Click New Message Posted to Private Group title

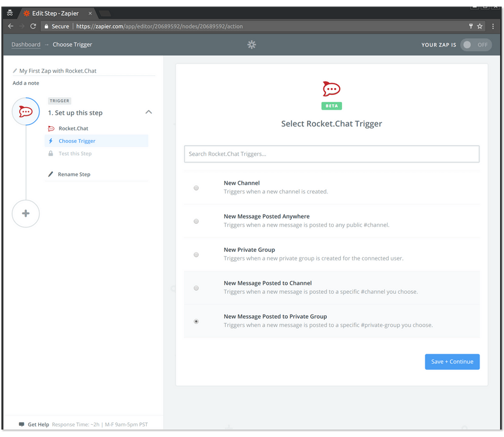(275, 317)
